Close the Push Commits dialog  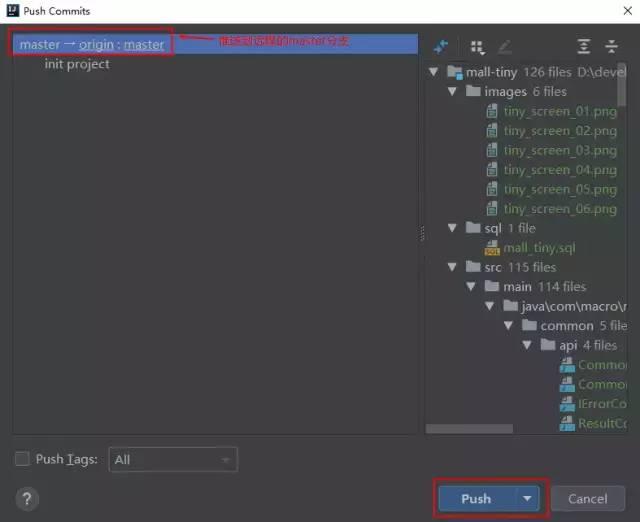tap(628, 11)
